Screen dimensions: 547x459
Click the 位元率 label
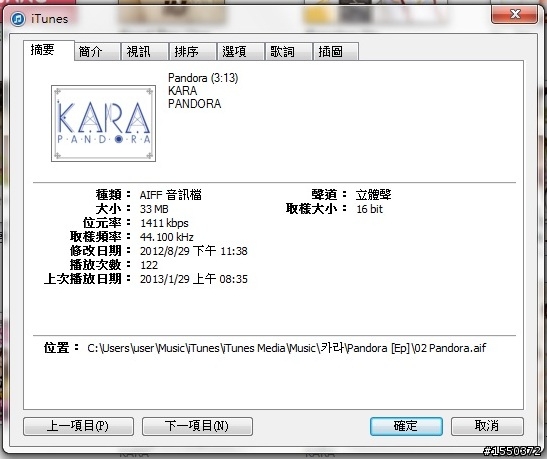pyautogui.click(x=107, y=223)
